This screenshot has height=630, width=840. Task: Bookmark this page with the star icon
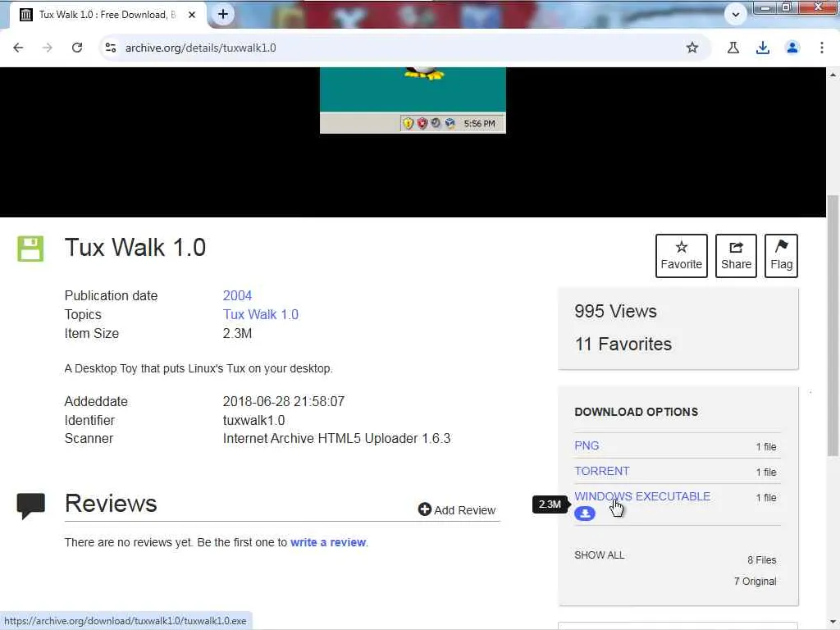click(692, 48)
